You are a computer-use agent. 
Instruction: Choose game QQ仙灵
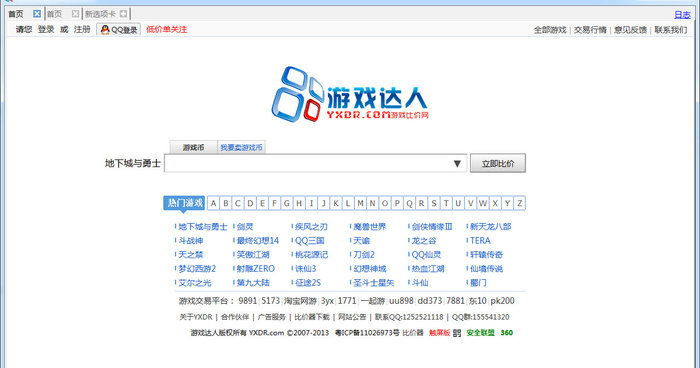point(426,255)
